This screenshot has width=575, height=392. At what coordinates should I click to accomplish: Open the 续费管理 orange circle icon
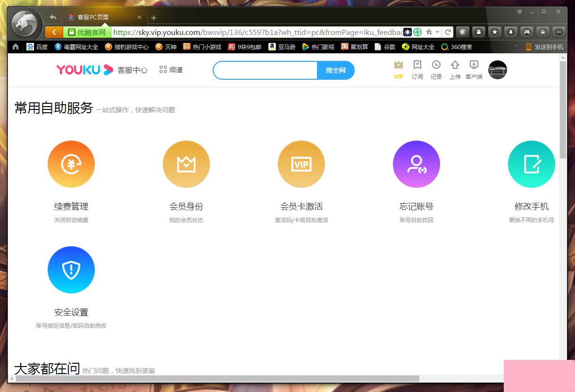coord(71,164)
